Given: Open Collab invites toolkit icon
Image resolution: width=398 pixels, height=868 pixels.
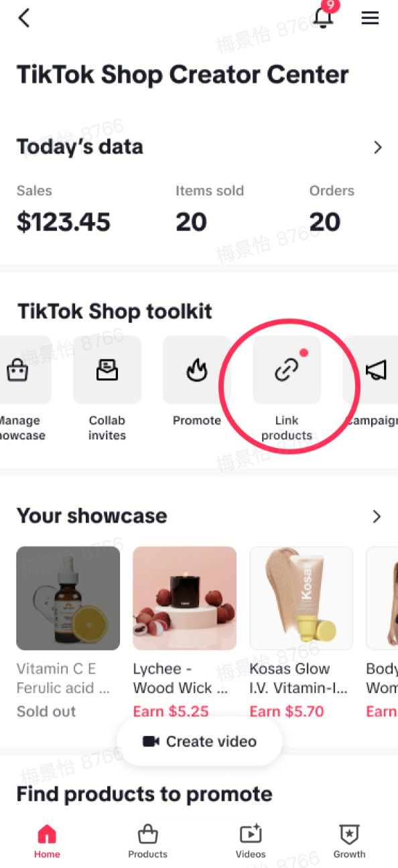Looking at the screenshot, I should tap(107, 370).
